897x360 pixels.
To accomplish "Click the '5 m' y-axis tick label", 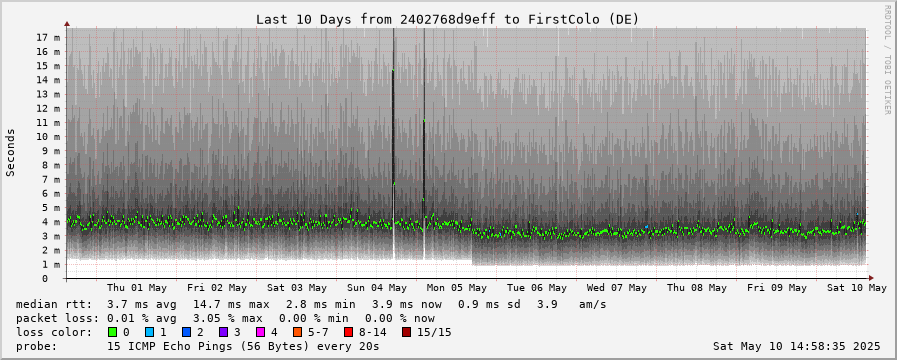I will (x=51, y=208).
